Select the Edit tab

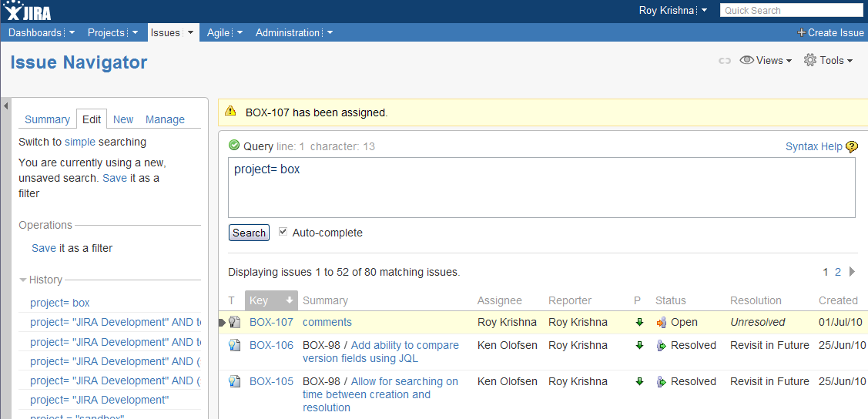(x=92, y=119)
